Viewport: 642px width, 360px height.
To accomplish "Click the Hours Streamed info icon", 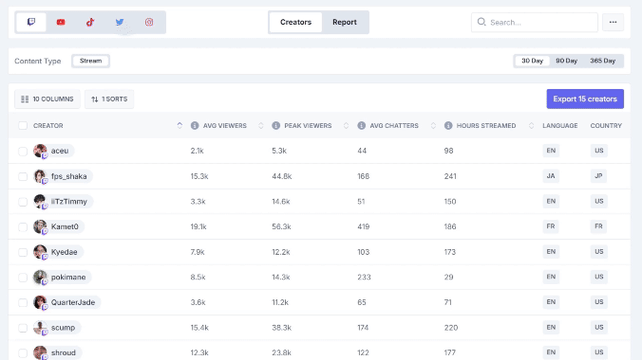I will click(x=448, y=125).
